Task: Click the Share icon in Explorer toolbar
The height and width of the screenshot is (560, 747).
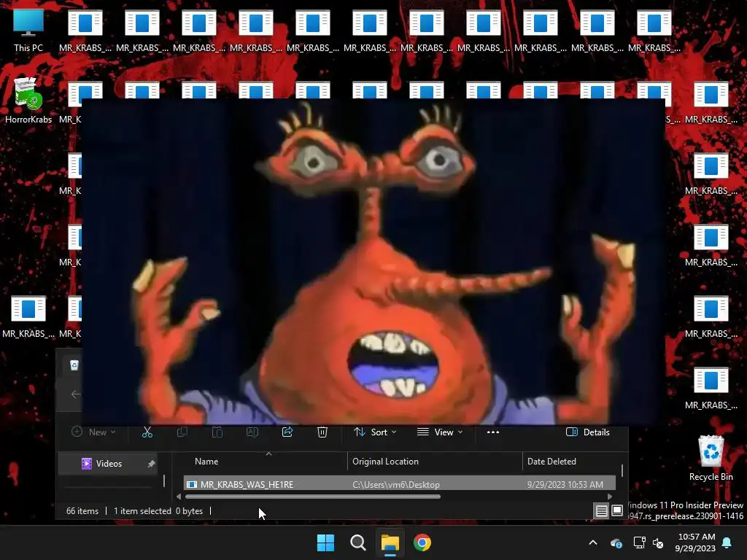Action: [287, 432]
